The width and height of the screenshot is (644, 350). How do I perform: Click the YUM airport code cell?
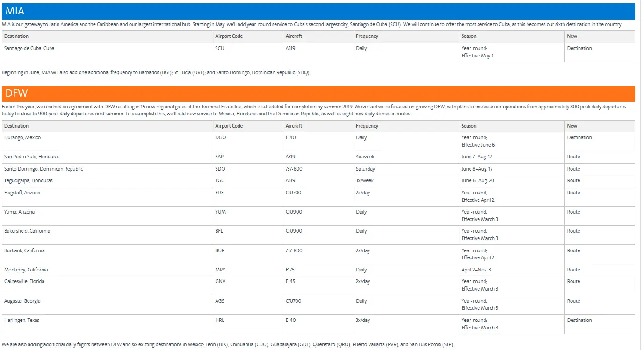tap(220, 212)
